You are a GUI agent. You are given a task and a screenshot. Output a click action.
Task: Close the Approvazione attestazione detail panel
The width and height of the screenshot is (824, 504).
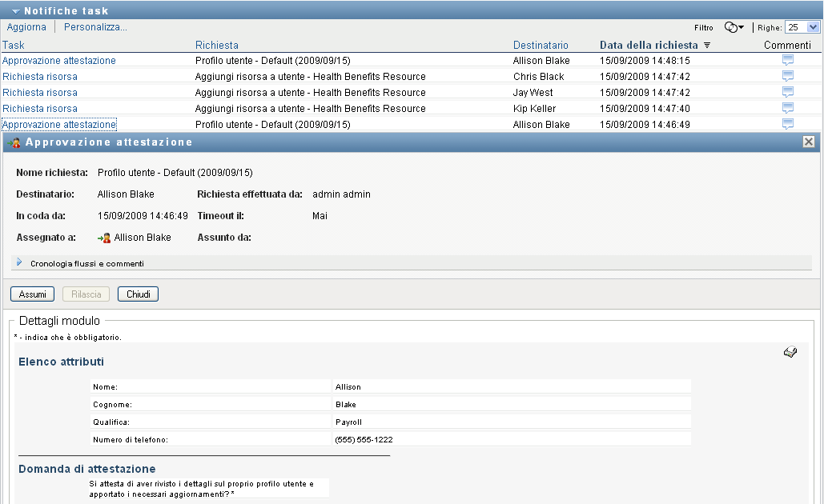(x=809, y=142)
